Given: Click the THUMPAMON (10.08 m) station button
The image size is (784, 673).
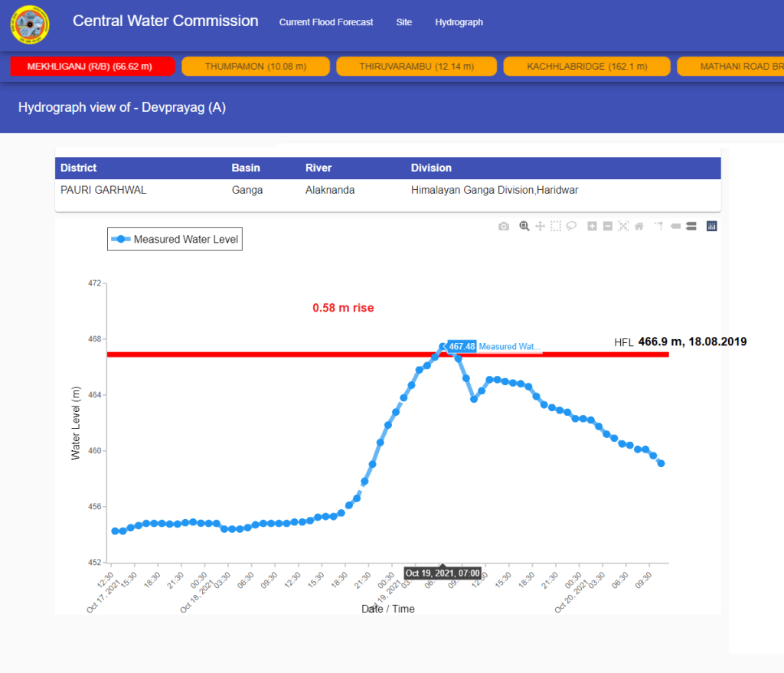Looking at the screenshot, I should click(x=256, y=67).
